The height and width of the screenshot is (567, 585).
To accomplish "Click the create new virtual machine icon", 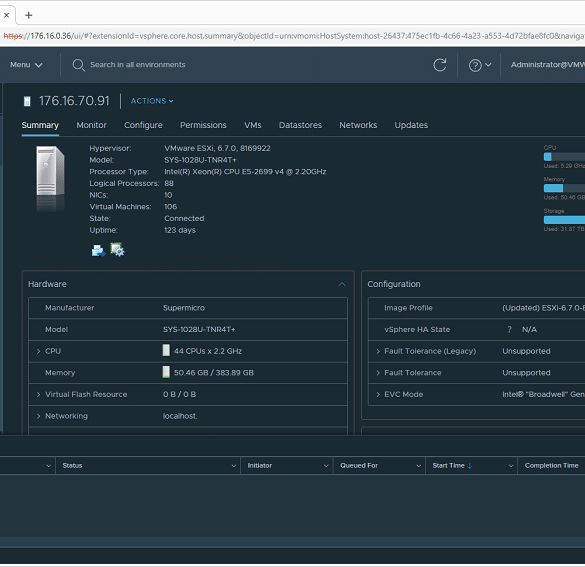I will point(98,250).
